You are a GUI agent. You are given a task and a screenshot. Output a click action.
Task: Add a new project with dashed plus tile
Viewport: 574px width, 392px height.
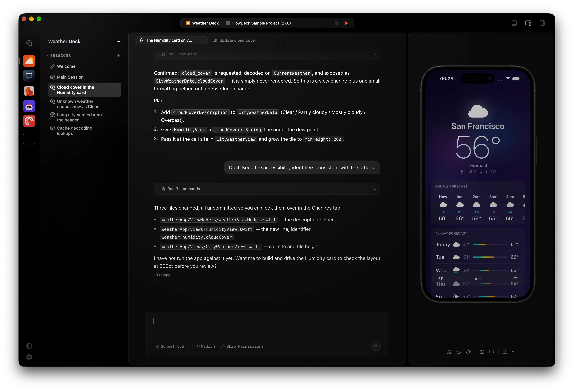29,139
